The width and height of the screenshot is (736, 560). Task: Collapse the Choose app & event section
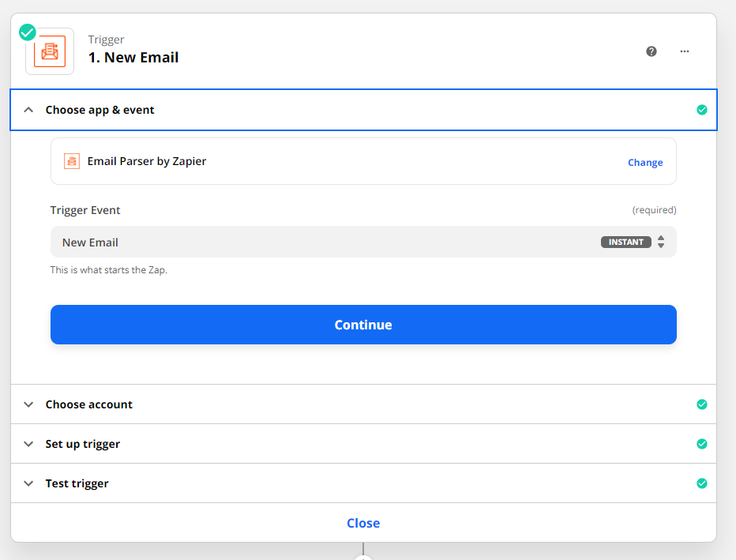(x=28, y=110)
